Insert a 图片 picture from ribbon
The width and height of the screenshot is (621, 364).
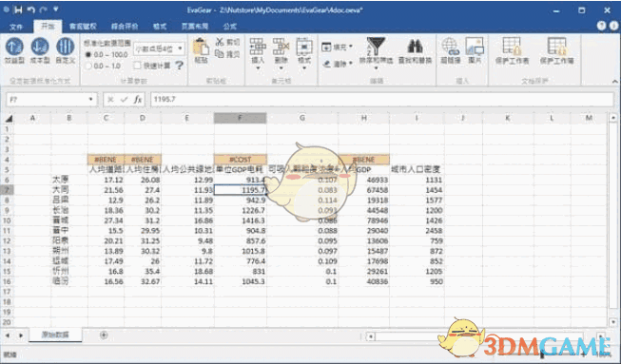[475, 47]
